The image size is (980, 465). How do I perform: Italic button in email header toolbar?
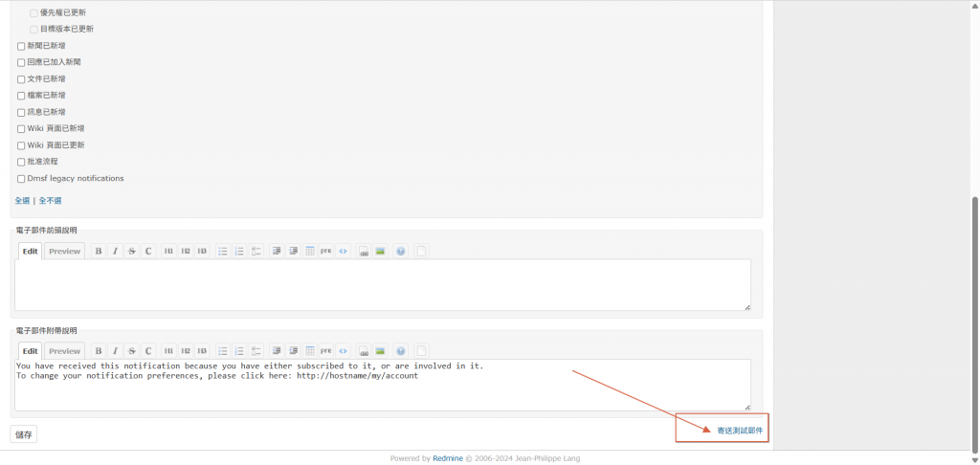click(115, 252)
